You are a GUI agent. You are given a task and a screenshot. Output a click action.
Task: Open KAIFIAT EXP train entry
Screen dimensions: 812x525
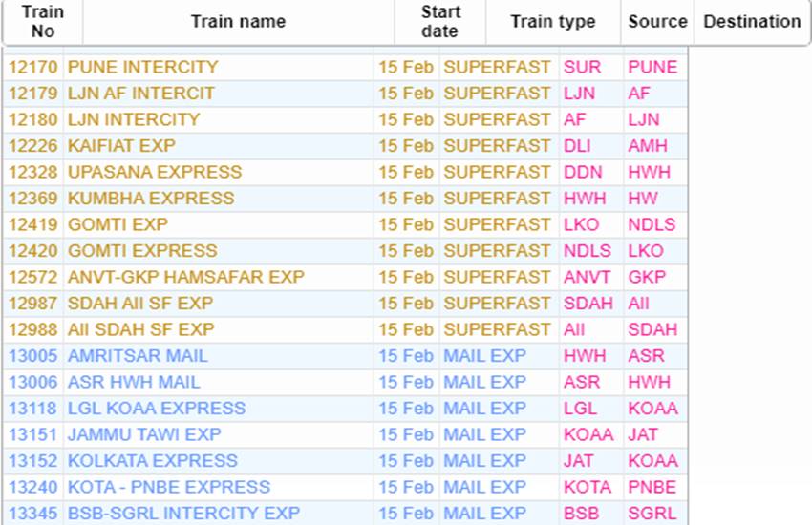tap(121, 146)
